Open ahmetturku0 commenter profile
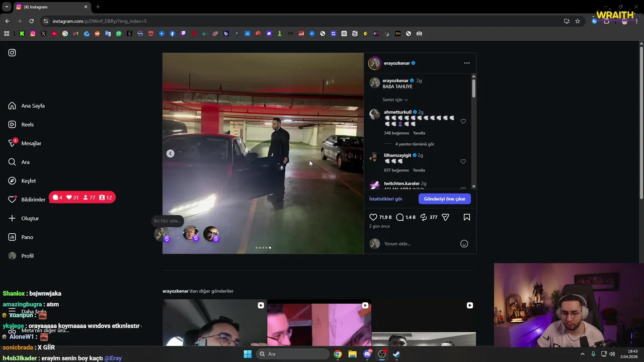This screenshot has height=362, width=644. click(x=397, y=112)
